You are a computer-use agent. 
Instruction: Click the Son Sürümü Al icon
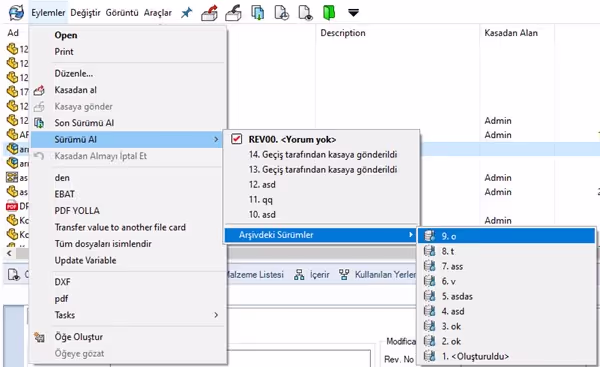[39, 123]
